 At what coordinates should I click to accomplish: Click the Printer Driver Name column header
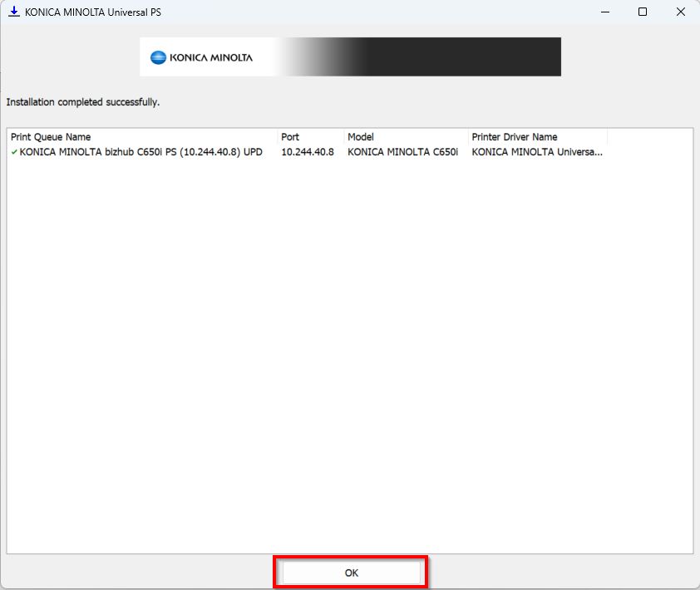514,137
